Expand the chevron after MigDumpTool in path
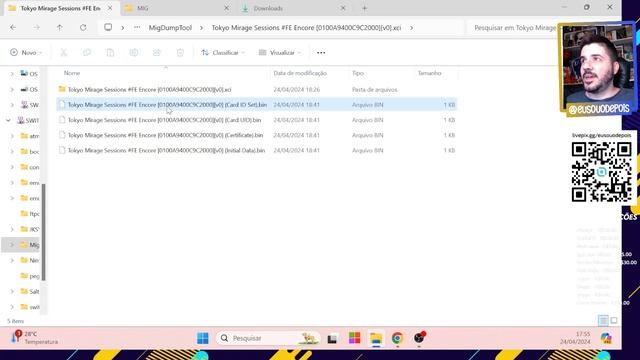The height and width of the screenshot is (360, 640). tap(201, 28)
